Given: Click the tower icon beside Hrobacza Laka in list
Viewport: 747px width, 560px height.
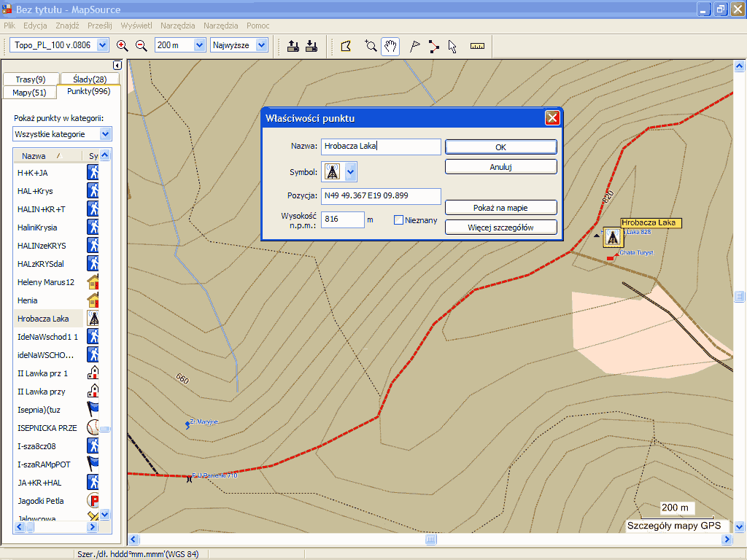Looking at the screenshot, I should coord(93,319).
